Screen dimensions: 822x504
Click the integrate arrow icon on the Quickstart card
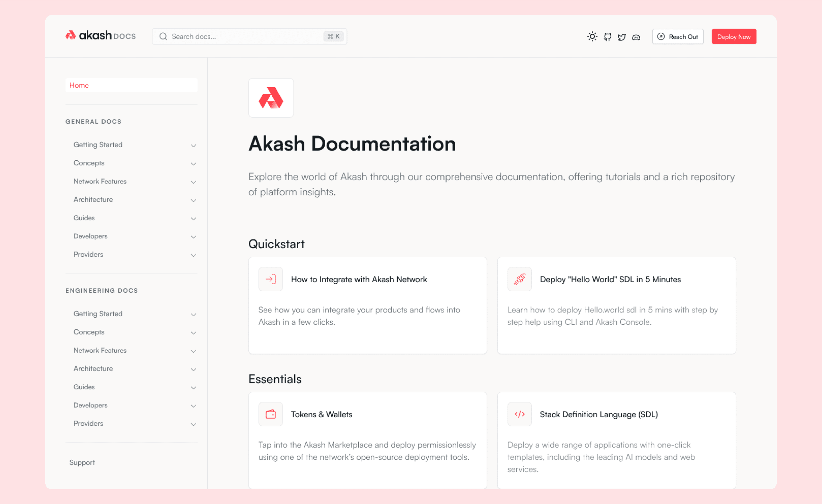point(271,279)
